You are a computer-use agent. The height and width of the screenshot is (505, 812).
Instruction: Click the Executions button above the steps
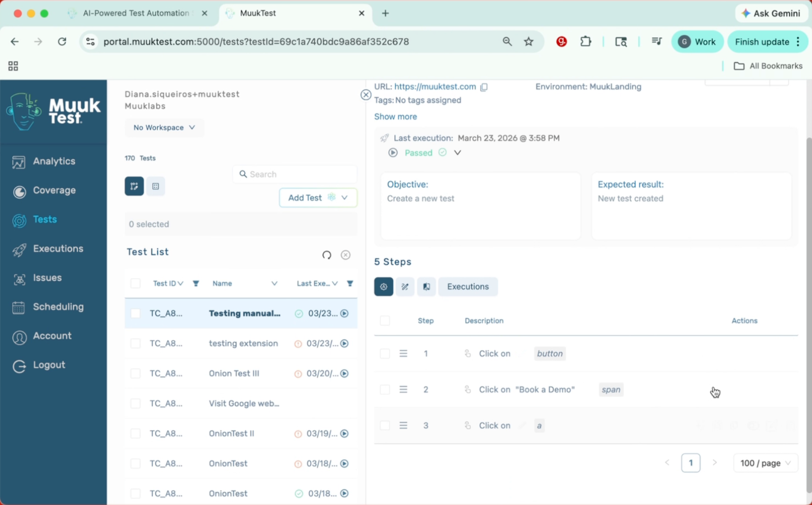(x=468, y=287)
